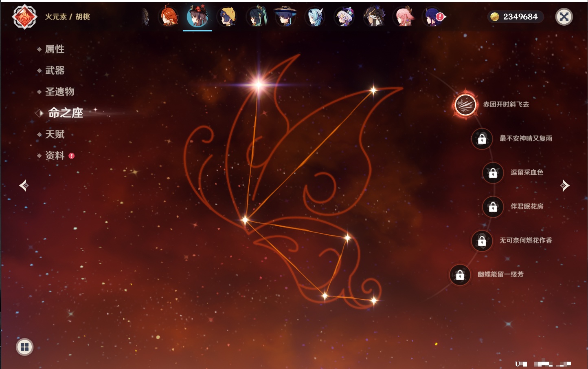The width and height of the screenshot is (588, 369).
Task: Select locked constellation 幽蝶能留一缕芳
Action: (x=460, y=275)
